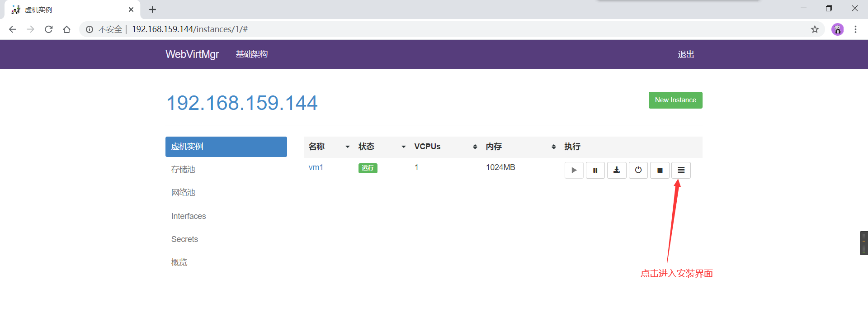Open Interfaces in the sidebar
Viewport: 868px width, 332px height.
[226, 216]
